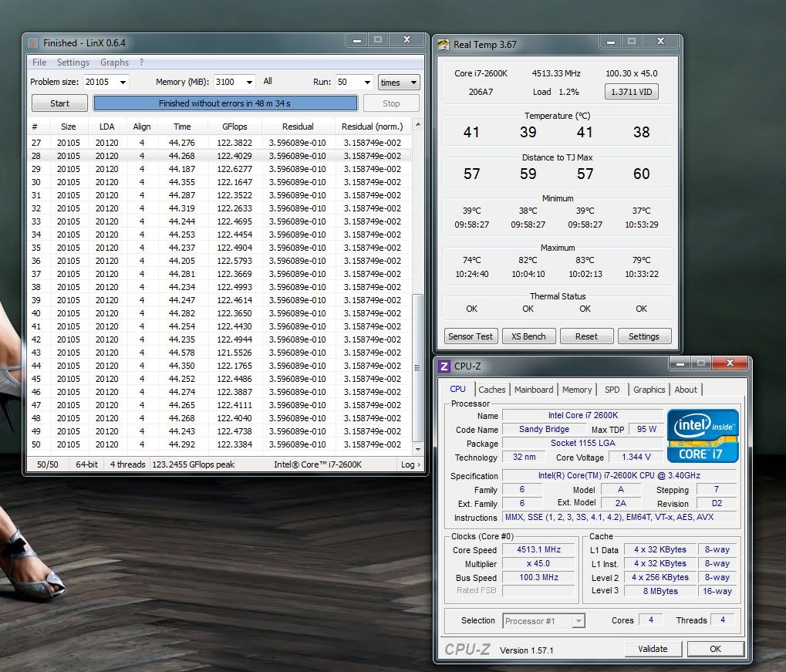This screenshot has height=672, width=786.
Task: Click the LinX results scrollbar thumb
Action: (x=417, y=368)
